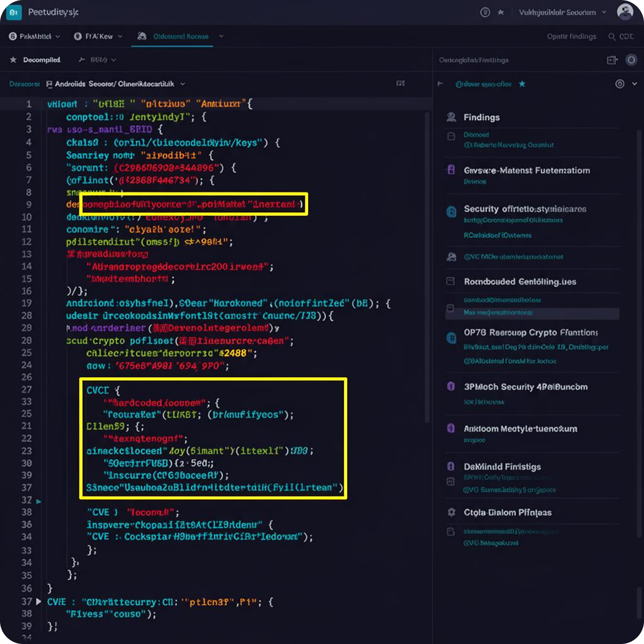Viewport: 644px width, 644px height.
Task: Toggle the round button at findings header end
Action: click(631, 60)
